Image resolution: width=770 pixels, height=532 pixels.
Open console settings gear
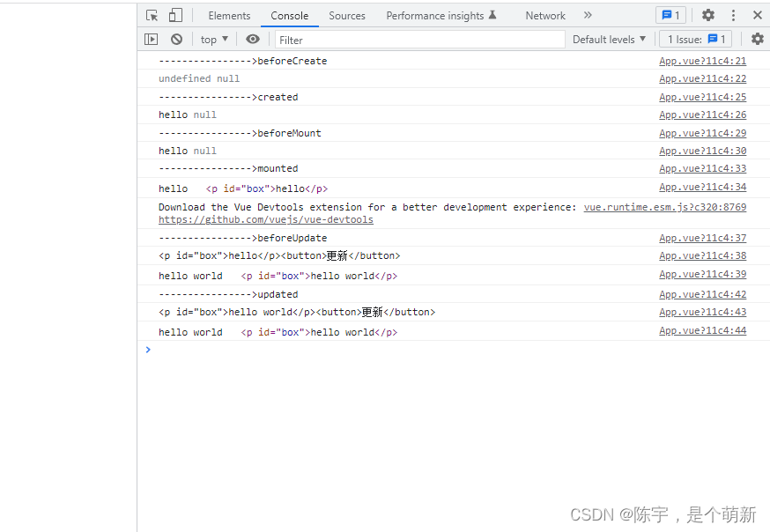758,39
